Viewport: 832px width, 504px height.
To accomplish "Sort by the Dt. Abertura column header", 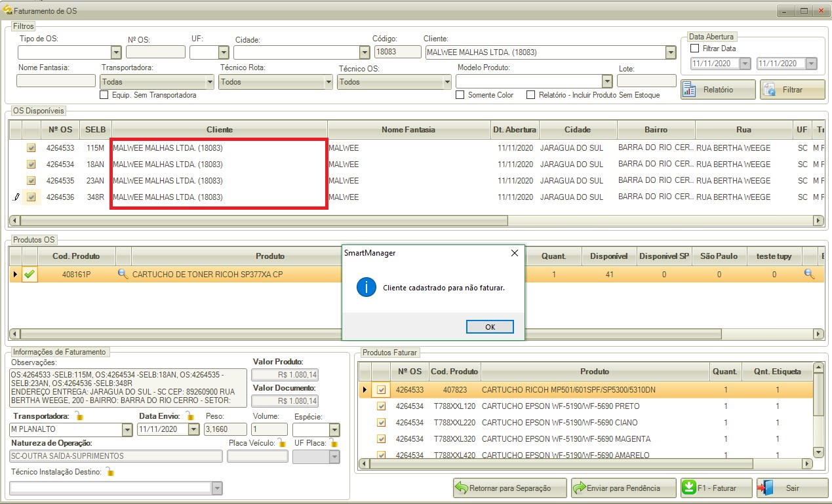I will click(515, 130).
